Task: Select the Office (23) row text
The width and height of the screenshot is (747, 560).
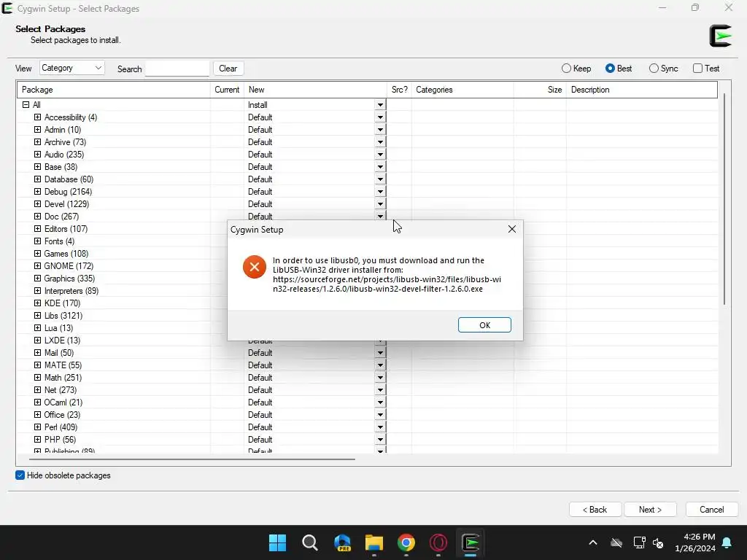Action: click(x=63, y=414)
